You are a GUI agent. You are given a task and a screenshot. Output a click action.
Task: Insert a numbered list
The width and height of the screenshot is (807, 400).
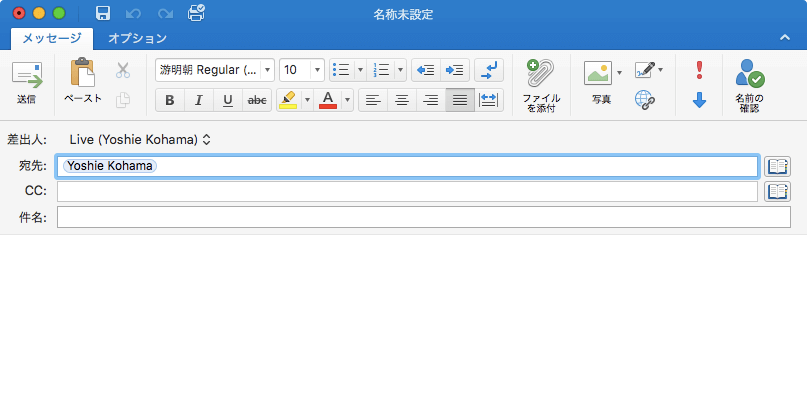pyautogui.click(x=381, y=69)
